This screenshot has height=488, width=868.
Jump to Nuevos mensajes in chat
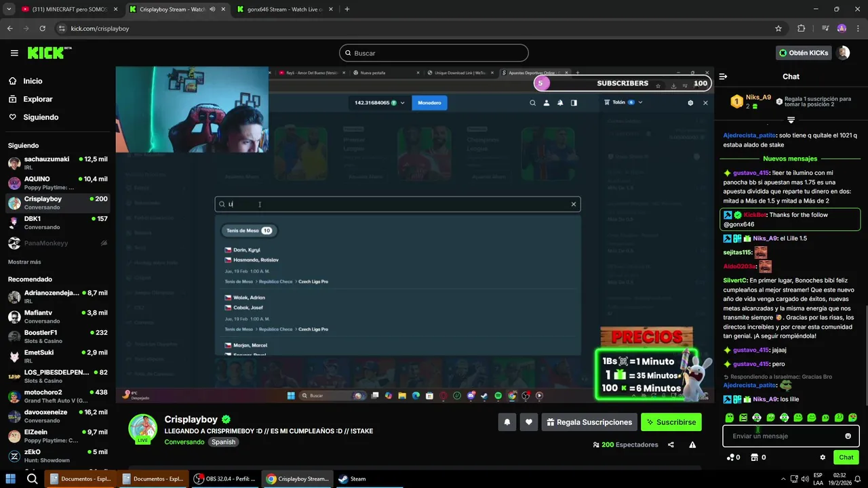(790, 159)
